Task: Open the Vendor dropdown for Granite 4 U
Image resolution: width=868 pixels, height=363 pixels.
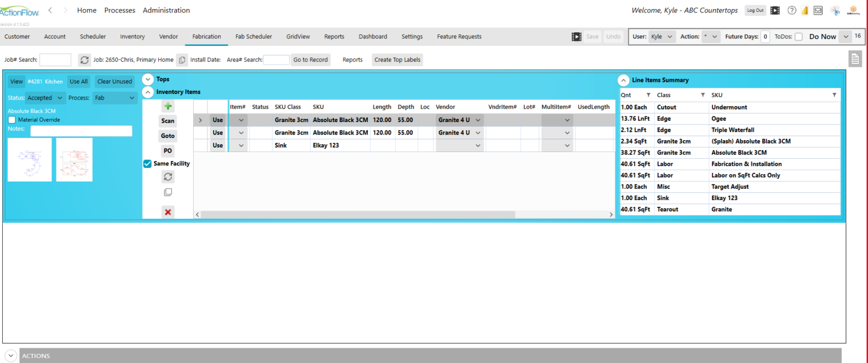Action: coord(478,120)
